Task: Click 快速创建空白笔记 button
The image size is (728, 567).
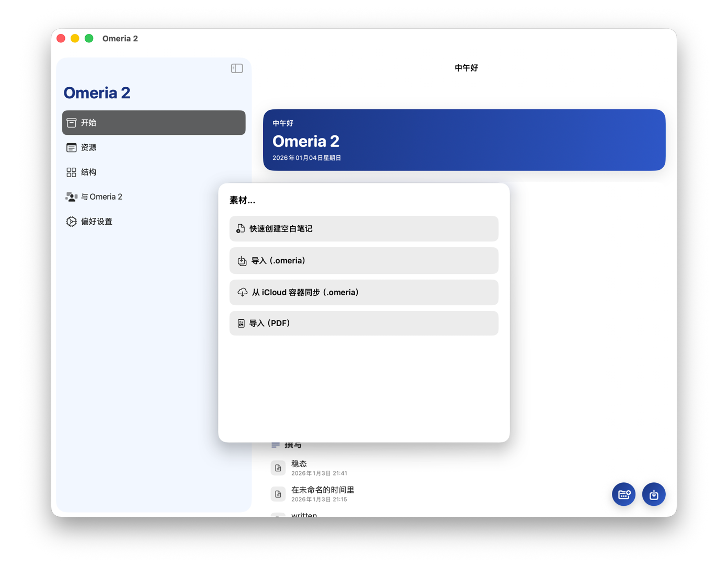Action: tap(363, 229)
